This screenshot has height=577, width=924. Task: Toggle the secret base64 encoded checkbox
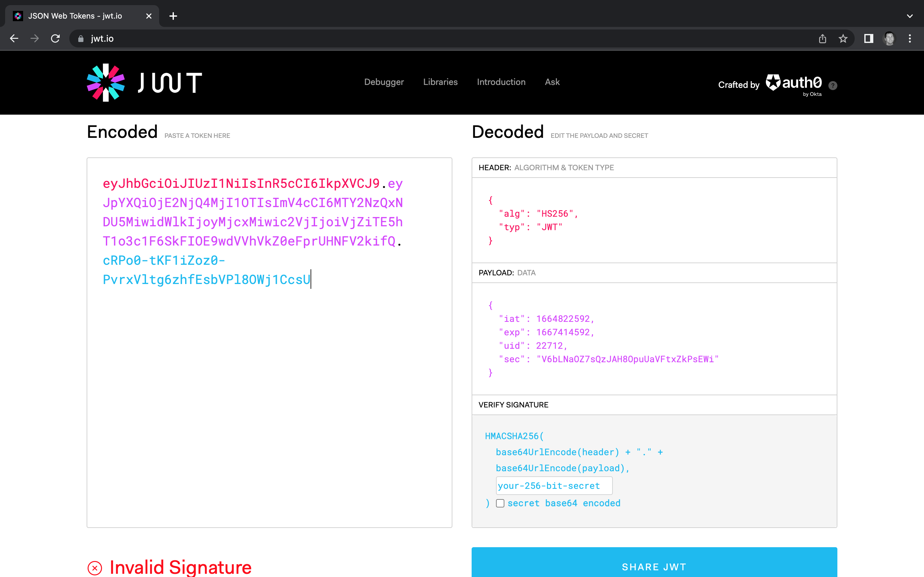click(500, 503)
